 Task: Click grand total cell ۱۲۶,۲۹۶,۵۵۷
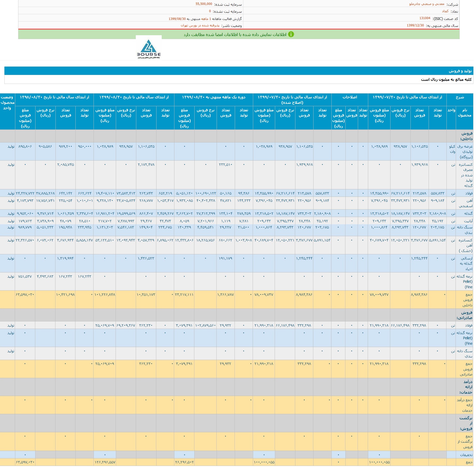pos(105,462)
